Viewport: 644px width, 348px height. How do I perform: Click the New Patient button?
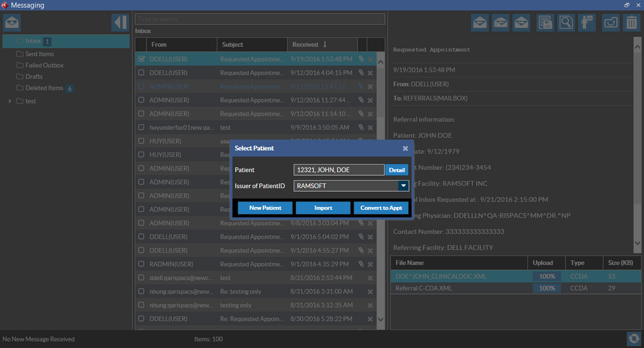265,208
